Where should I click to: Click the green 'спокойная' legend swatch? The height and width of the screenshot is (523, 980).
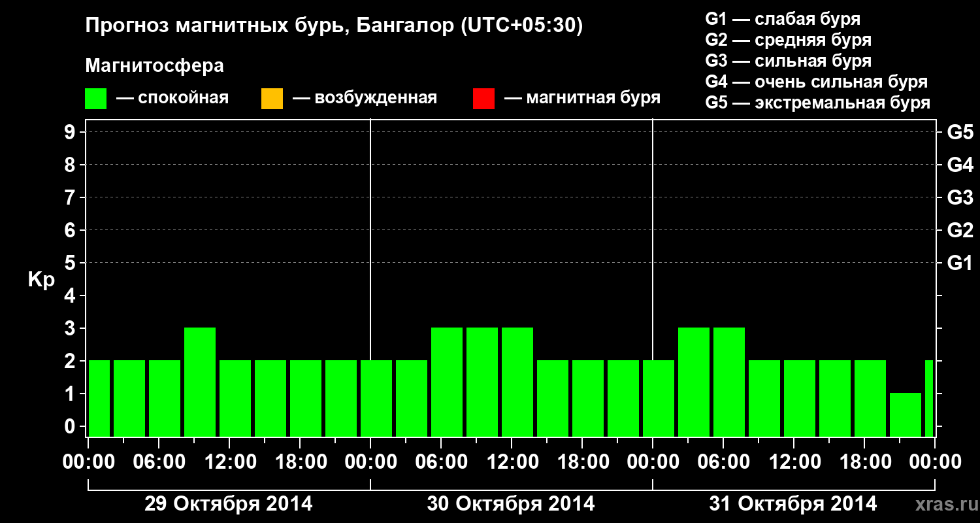coord(96,99)
